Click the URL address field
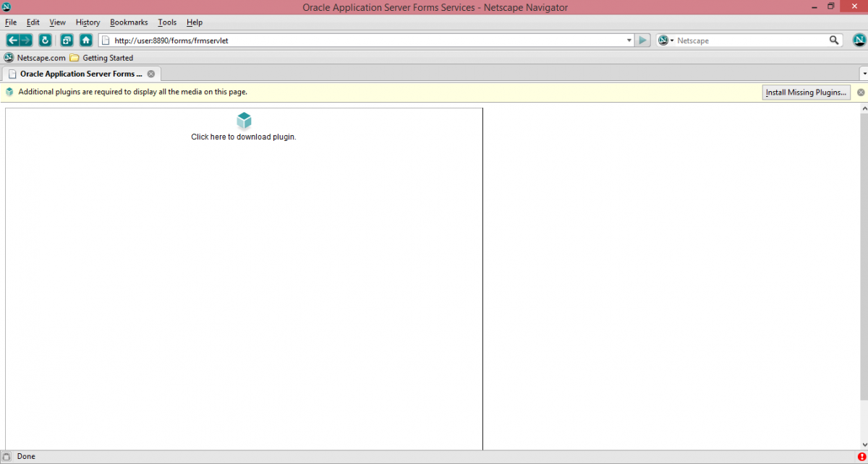This screenshot has width=868, height=464. [362, 40]
